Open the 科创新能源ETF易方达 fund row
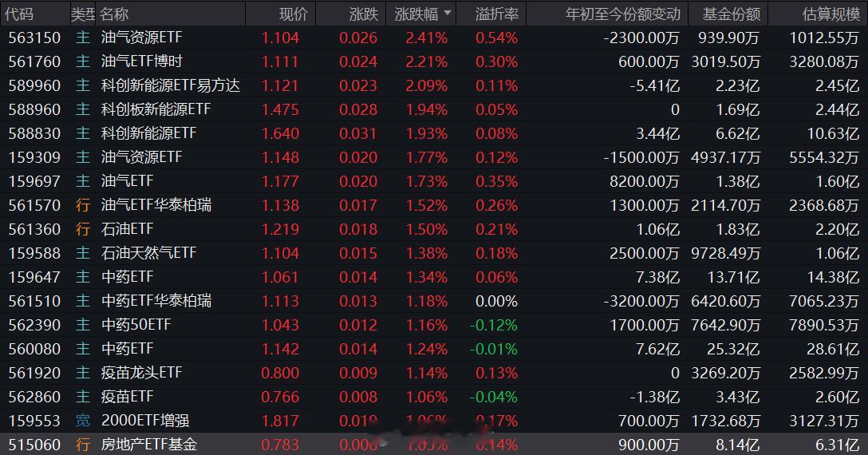Viewport: 868px width, 455px height. click(x=171, y=85)
